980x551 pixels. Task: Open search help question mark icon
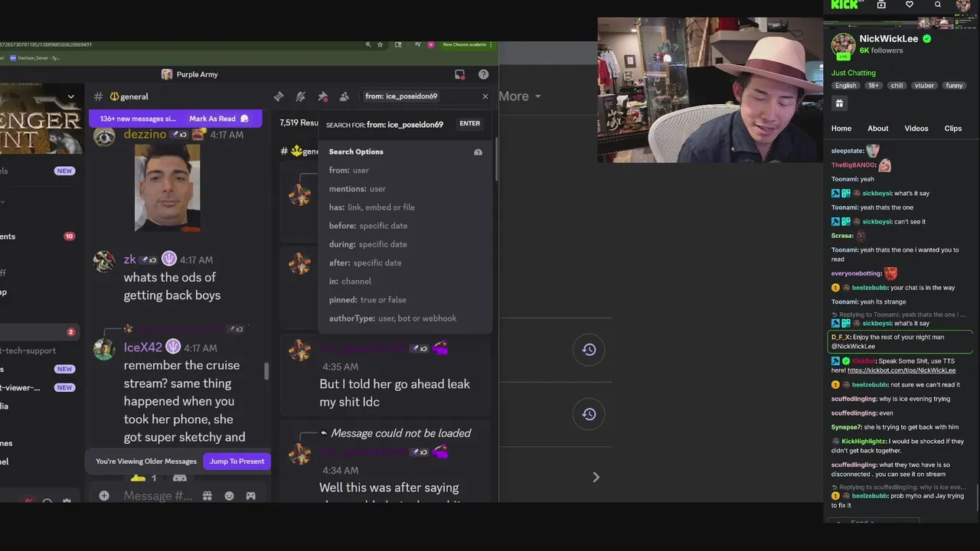(x=478, y=152)
